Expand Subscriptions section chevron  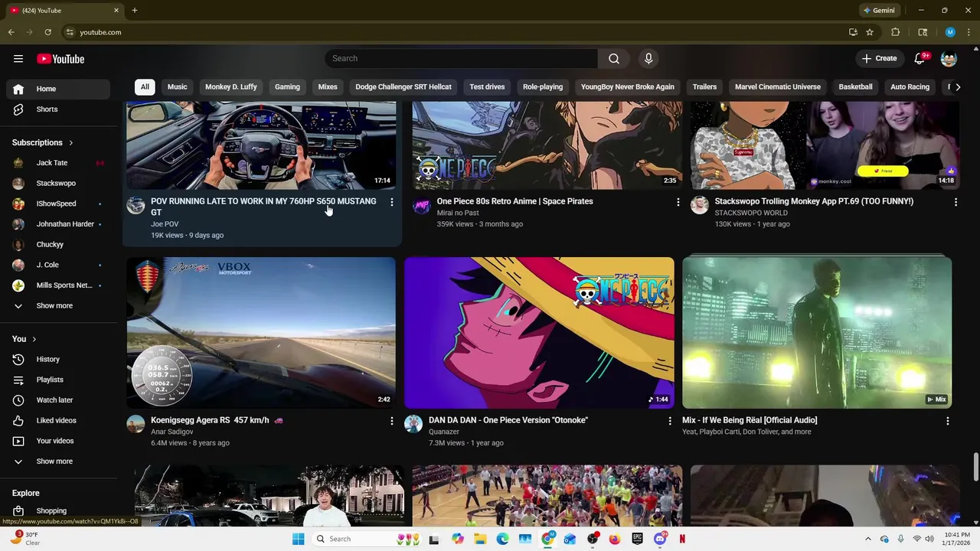(x=71, y=143)
